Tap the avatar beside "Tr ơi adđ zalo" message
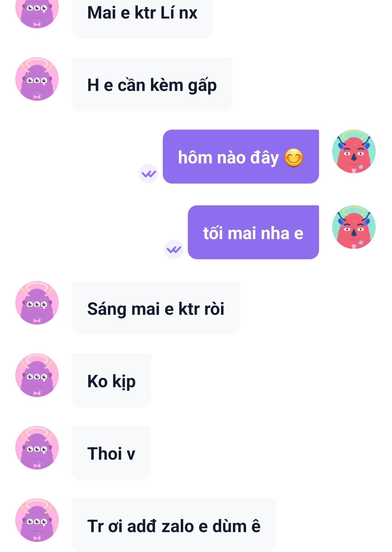 [37, 520]
